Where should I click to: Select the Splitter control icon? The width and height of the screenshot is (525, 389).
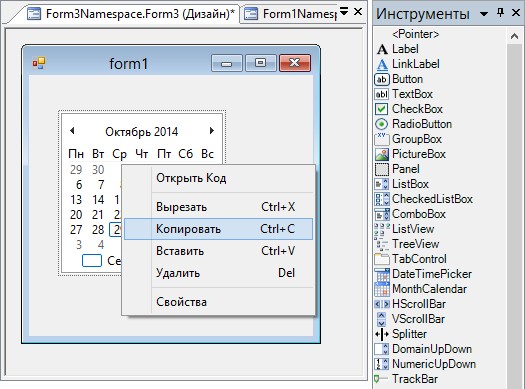click(x=382, y=334)
